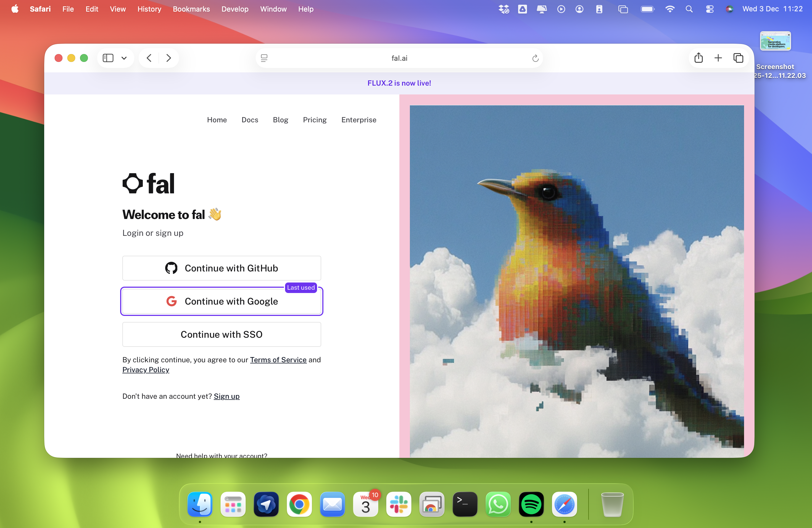This screenshot has height=528, width=812.
Task: Open the File menu
Action: tap(68, 9)
